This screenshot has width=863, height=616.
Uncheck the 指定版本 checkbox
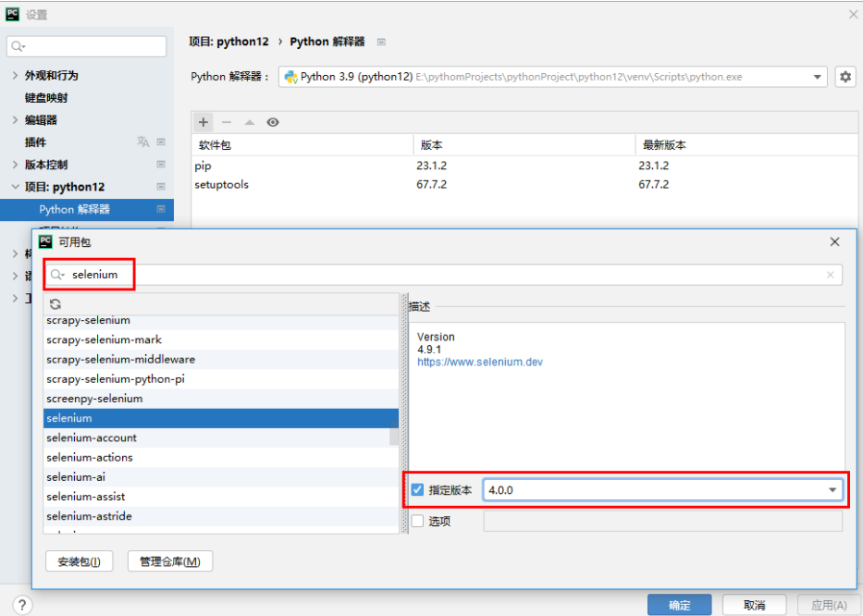coord(418,490)
